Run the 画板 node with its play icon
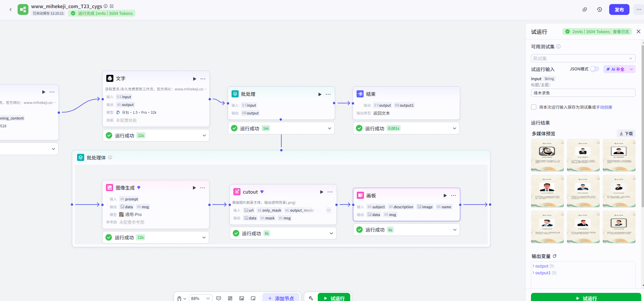 [445, 196]
